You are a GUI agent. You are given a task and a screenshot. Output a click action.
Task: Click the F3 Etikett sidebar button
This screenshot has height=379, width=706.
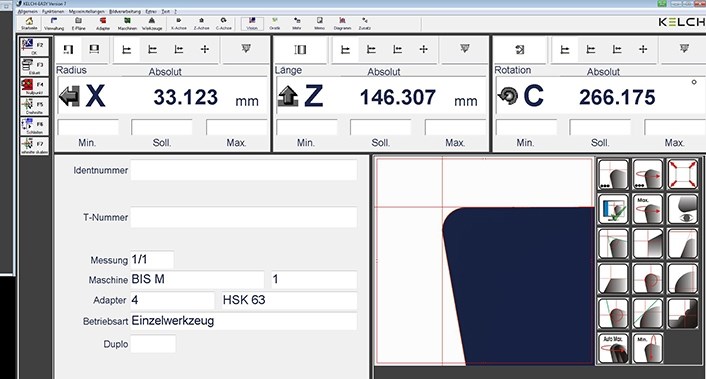[x=34, y=67]
